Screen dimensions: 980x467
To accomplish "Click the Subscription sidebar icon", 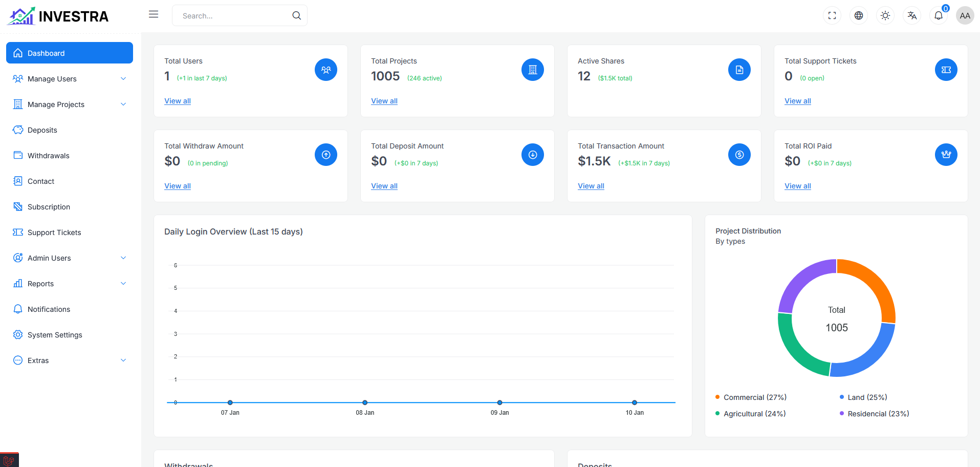I will coord(18,206).
